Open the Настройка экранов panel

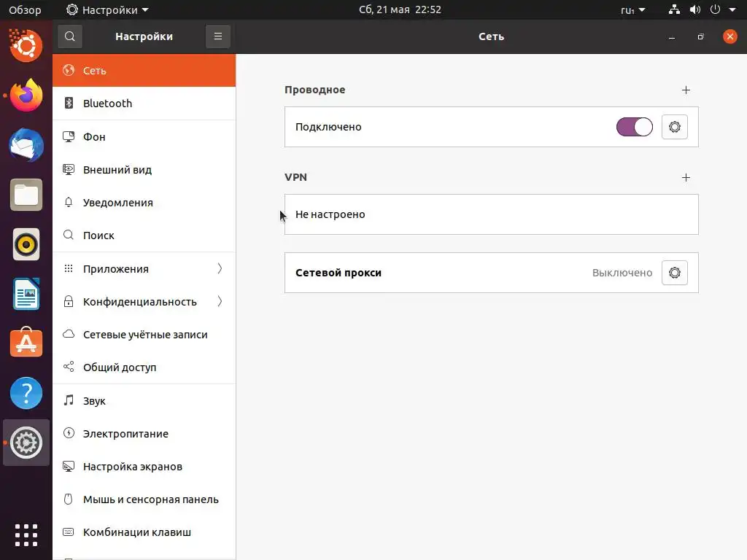pos(144,466)
